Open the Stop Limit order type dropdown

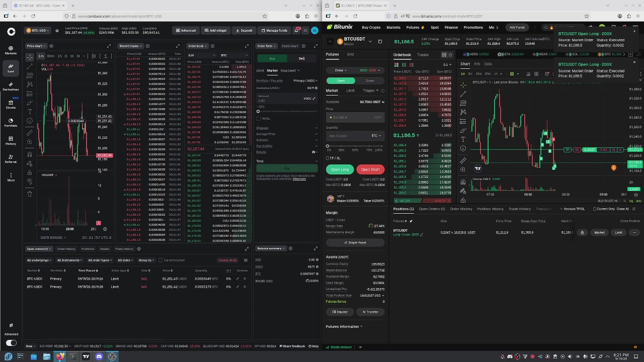coord(290,71)
